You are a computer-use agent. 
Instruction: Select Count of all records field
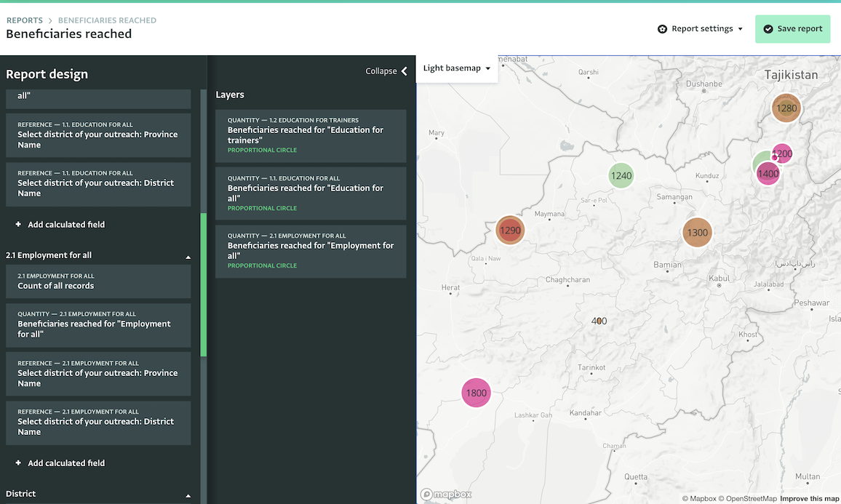tap(98, 281)
